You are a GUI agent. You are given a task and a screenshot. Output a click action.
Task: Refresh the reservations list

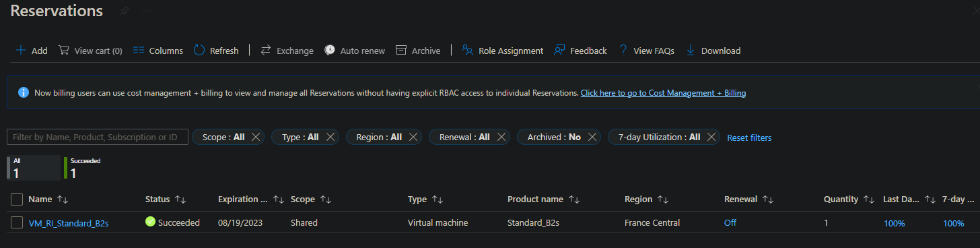point(199,51)
